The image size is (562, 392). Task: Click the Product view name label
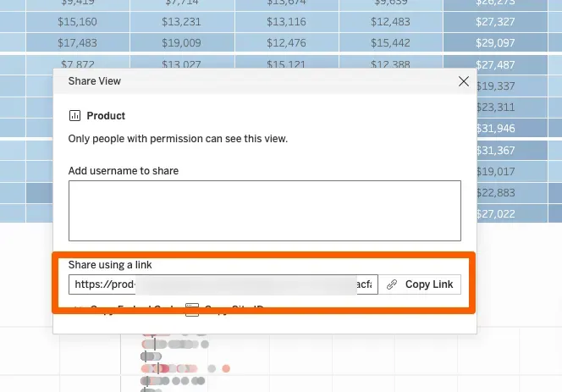click(106, 116)
